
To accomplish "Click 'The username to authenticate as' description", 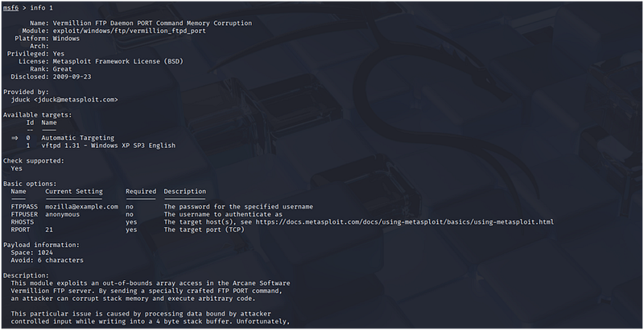I will [x=223, y=214].
